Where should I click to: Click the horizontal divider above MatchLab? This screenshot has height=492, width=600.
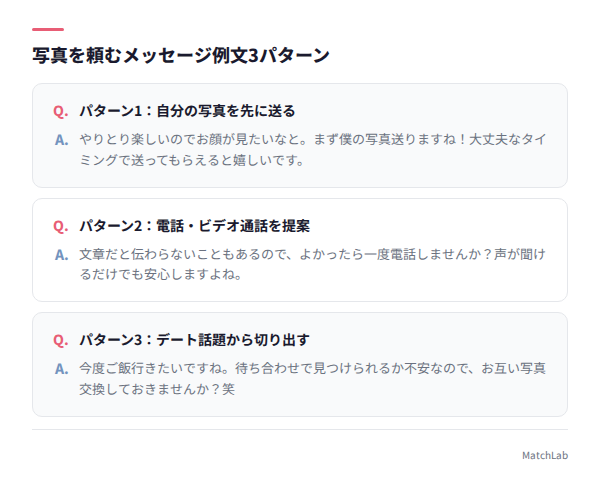coord(300,429)
